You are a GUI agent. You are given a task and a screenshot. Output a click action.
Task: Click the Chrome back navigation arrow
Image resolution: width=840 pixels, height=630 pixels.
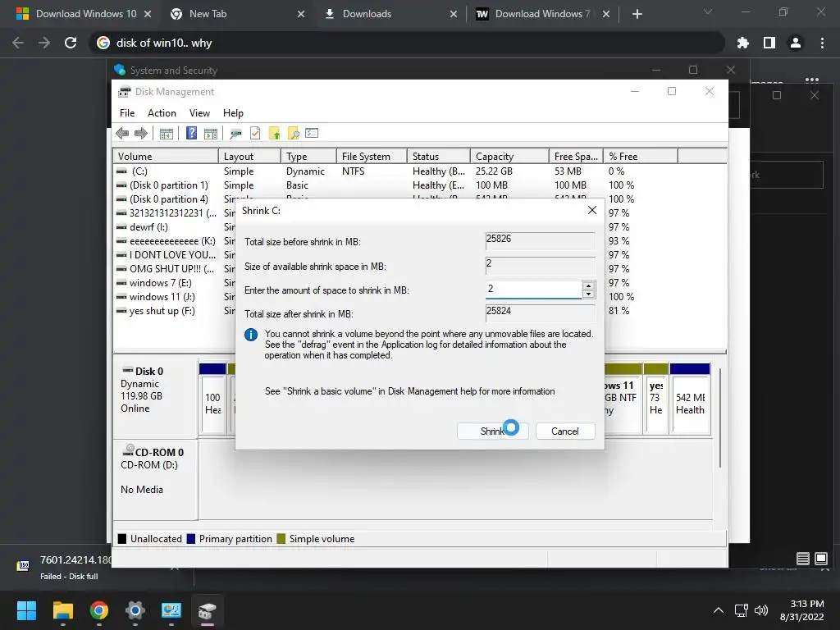[x=18, y=43]
